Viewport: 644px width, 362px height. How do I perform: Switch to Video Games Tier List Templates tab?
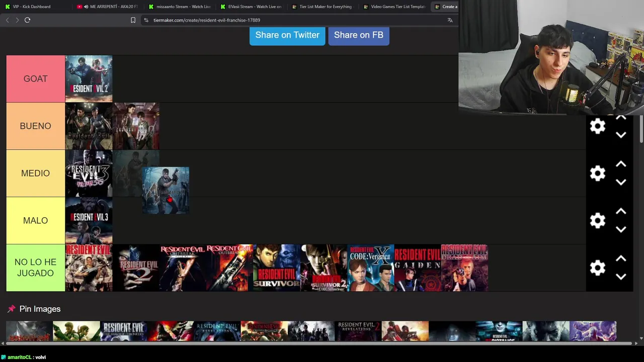point(394,7)
